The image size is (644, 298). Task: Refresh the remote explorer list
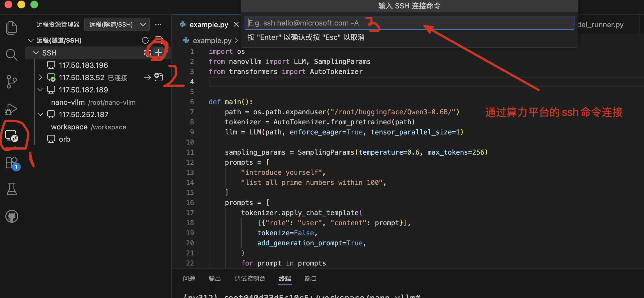(x=145, y=40)
